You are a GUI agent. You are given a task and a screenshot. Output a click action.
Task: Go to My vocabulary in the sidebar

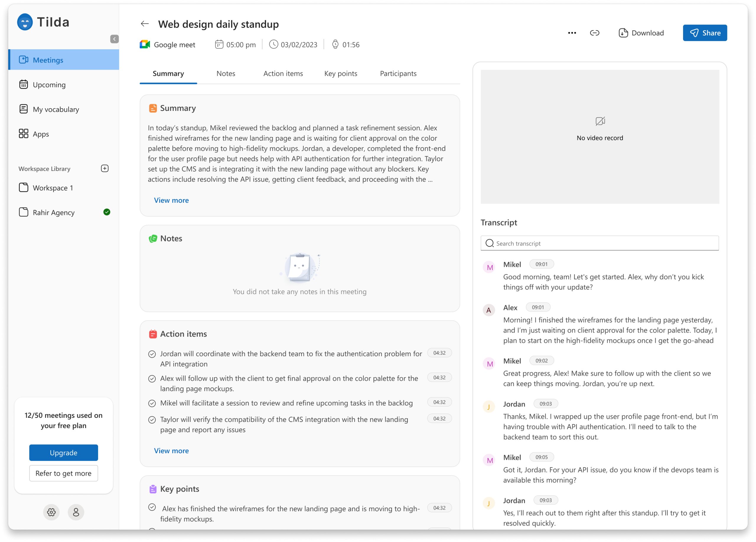coord(56,109)
